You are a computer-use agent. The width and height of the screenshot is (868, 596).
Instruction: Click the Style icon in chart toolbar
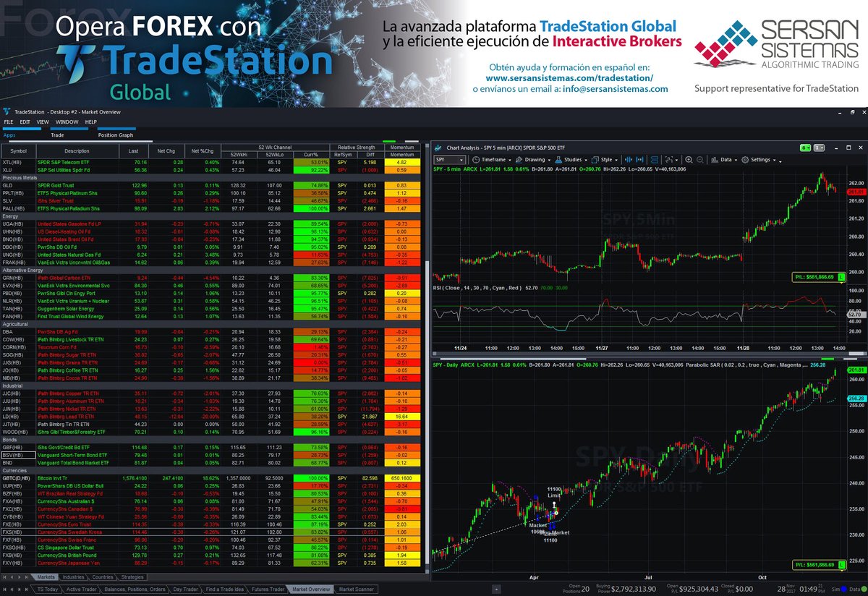pos(595,159)
